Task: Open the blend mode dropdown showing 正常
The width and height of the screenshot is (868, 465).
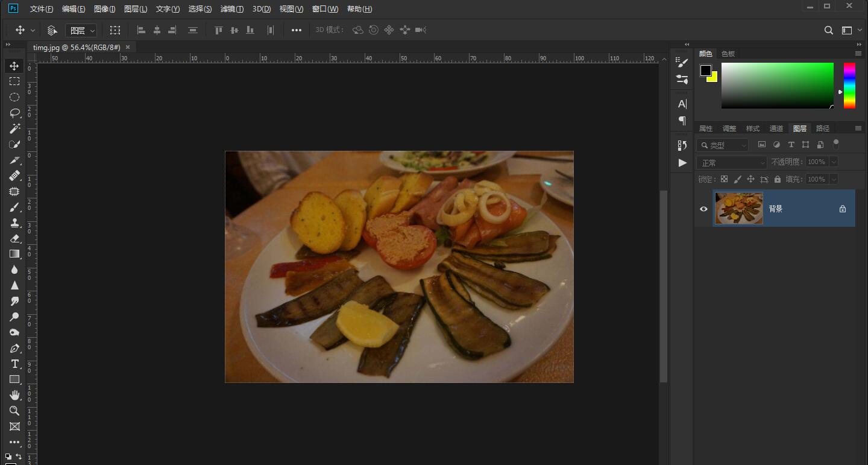Action: tap(731, 162)
